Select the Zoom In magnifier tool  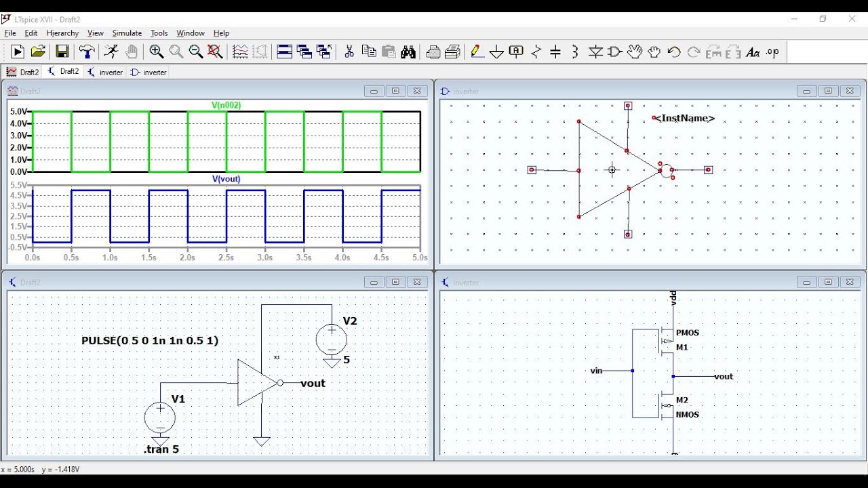point(157,52)
